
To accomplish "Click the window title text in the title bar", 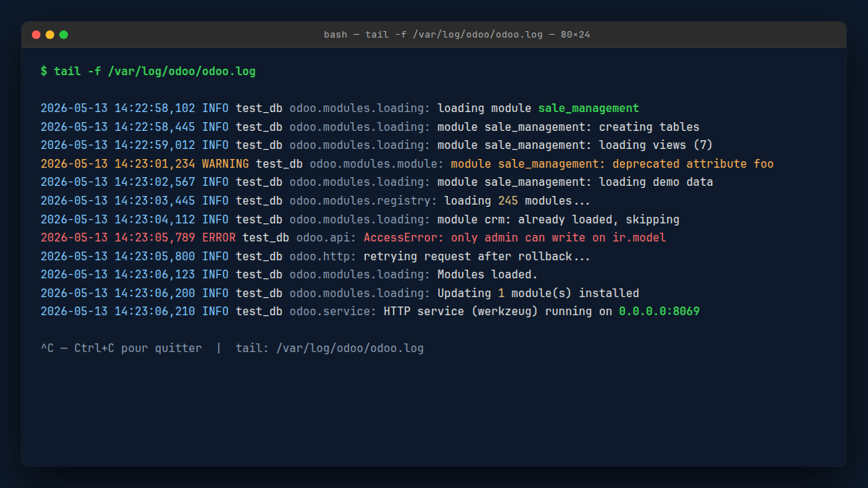I will (x=456, y=35).
